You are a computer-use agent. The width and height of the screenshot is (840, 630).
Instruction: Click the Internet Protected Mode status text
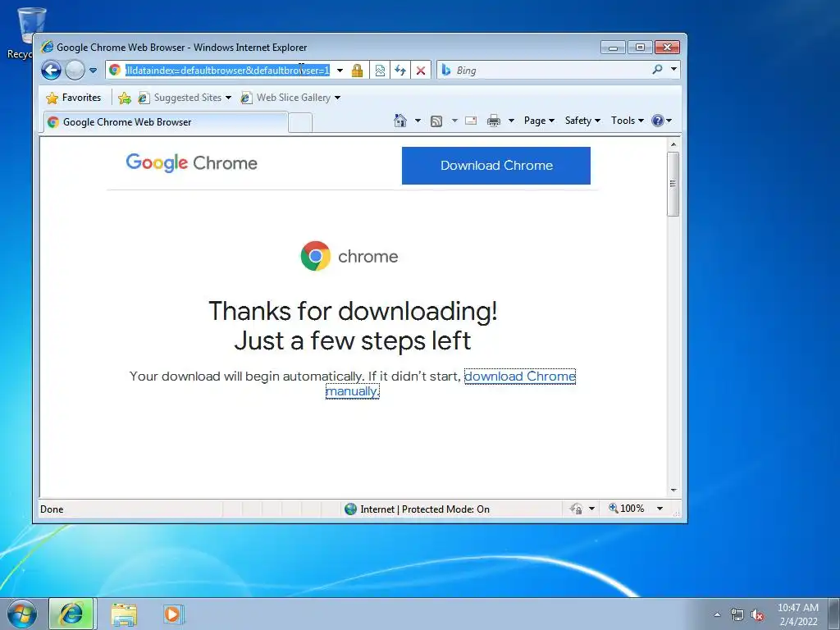[x=425, y=509]
